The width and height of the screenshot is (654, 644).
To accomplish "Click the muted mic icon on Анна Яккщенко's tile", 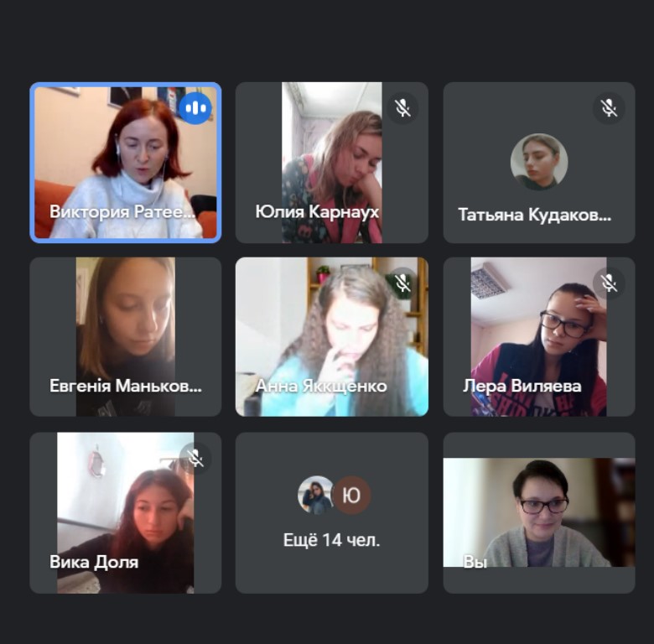I will tap(402, 283).
